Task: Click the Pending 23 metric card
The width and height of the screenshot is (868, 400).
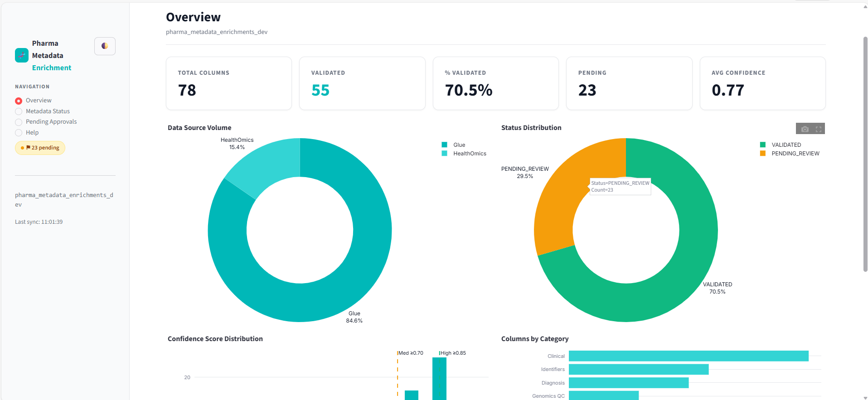Action: click(x=629, y=83)
